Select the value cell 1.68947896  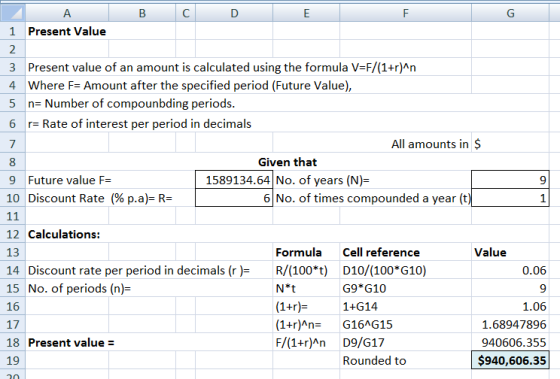(510, 324)
